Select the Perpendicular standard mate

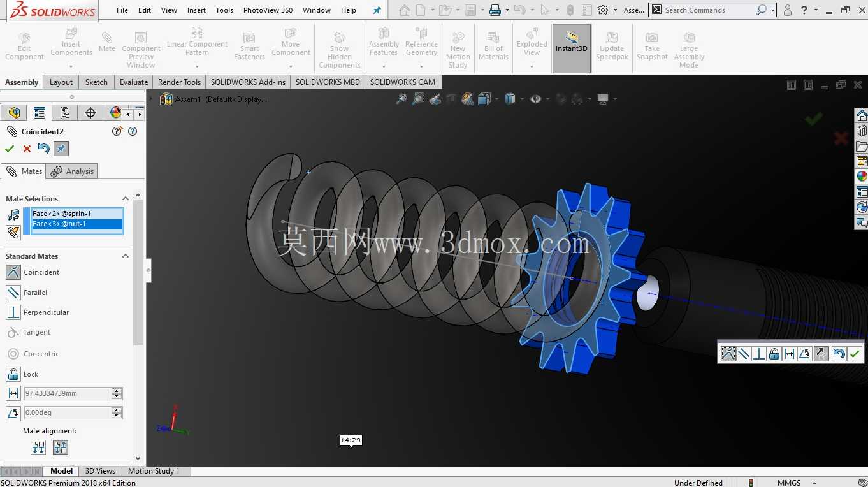pyautogui.click(x=13, y=312)
